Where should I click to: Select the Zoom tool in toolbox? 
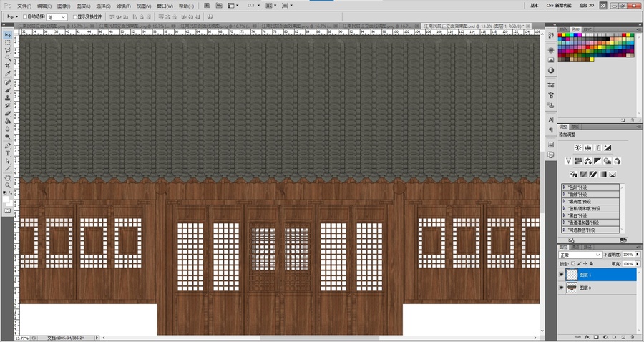click(x=8, y=185)
